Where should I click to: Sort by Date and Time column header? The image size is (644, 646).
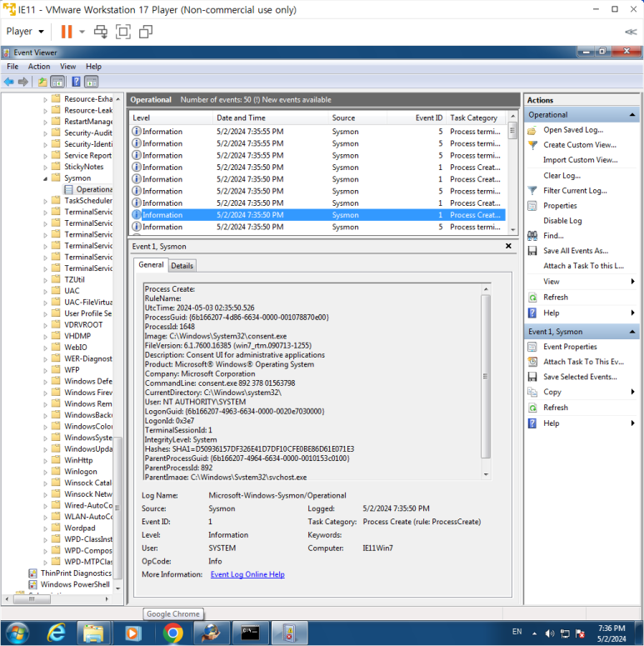(x=271, y=118)
